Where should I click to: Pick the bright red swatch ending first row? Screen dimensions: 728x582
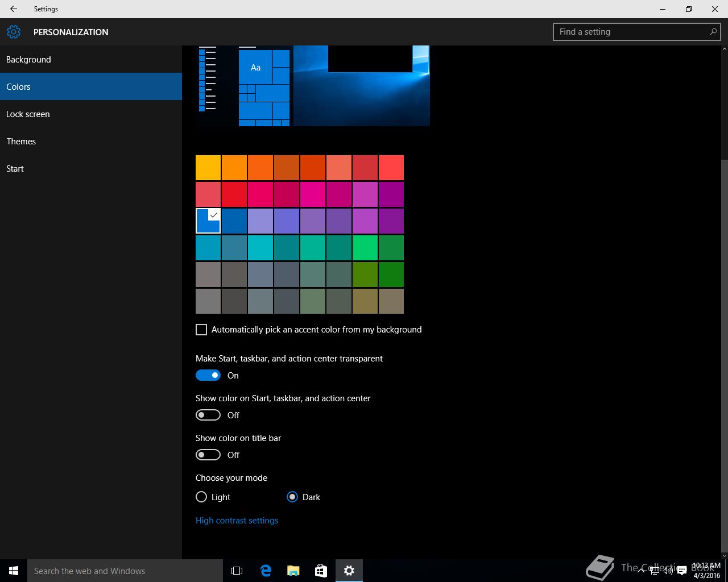click(391, 168)
